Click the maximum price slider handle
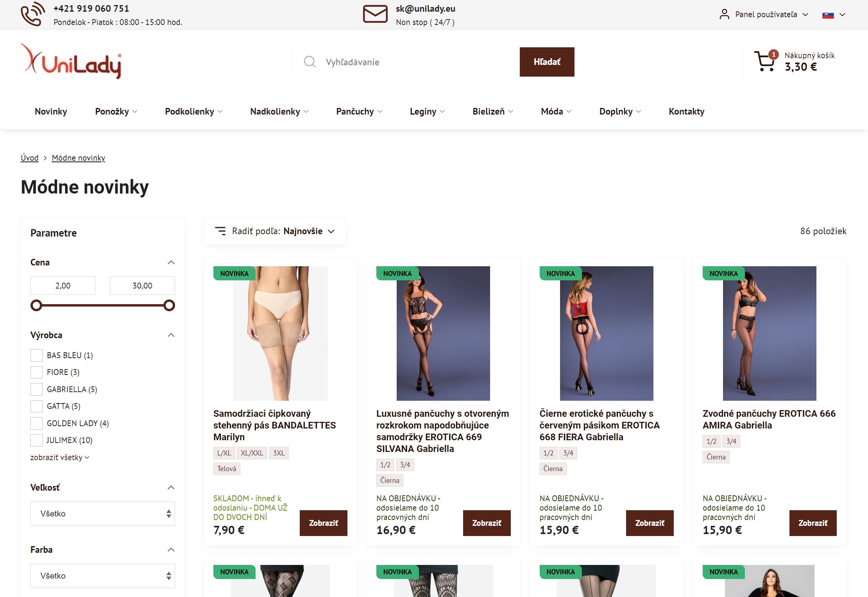 pos(169,305)
